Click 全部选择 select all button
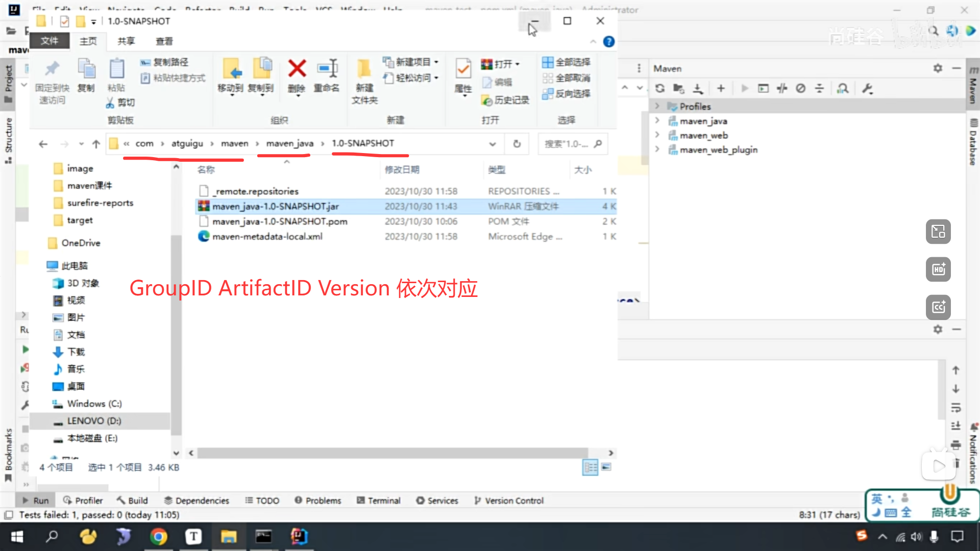The width and height of the screenshot is (980, 551). [567, 62]
